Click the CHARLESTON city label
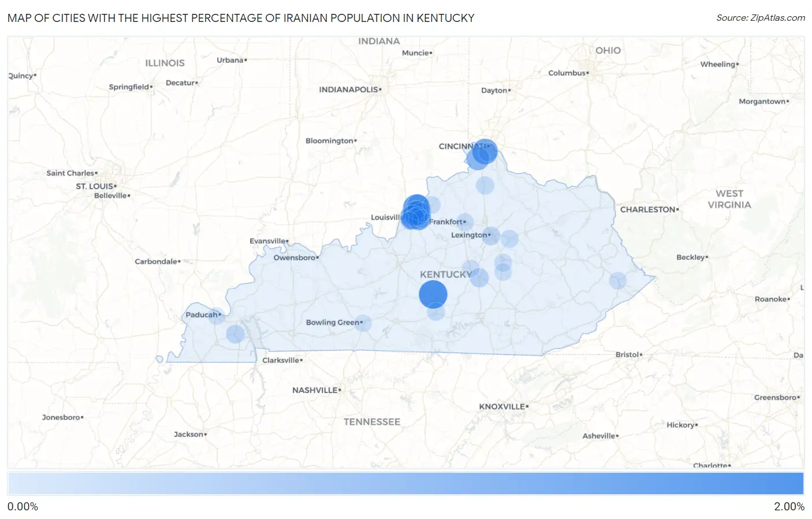Screen dimensions: 812x519 (648, 210)
